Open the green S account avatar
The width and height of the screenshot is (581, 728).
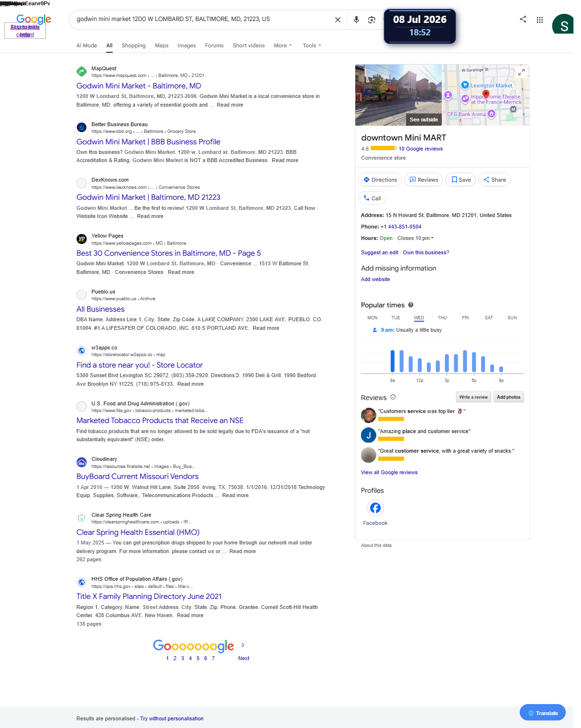(563, 24)
